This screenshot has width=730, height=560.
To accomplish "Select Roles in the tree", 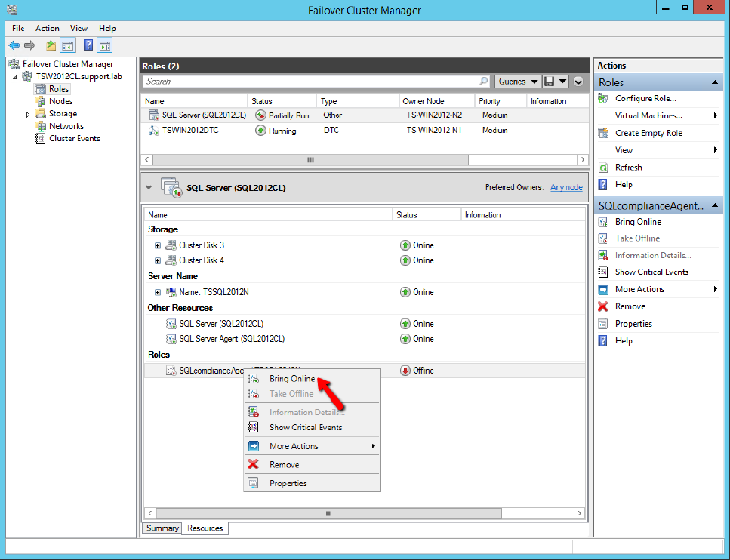I will [x=59, y=89].
